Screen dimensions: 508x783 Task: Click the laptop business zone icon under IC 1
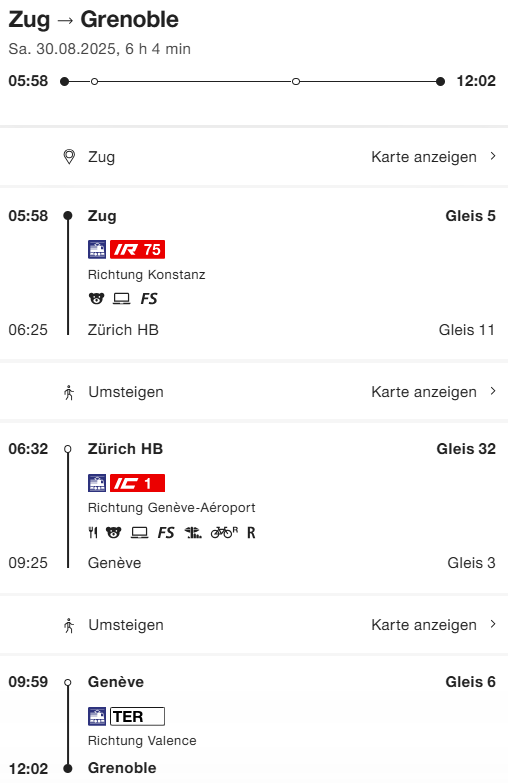139,533
